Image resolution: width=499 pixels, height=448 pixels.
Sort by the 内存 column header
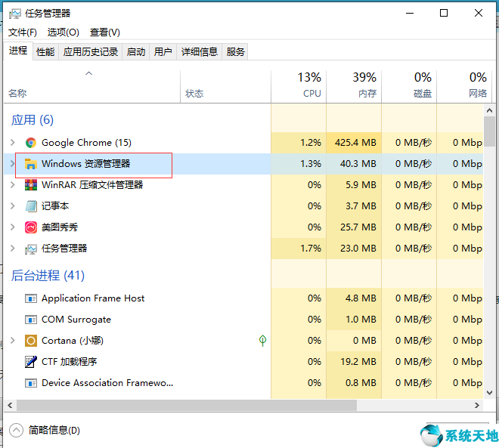(x=354, y=87)
